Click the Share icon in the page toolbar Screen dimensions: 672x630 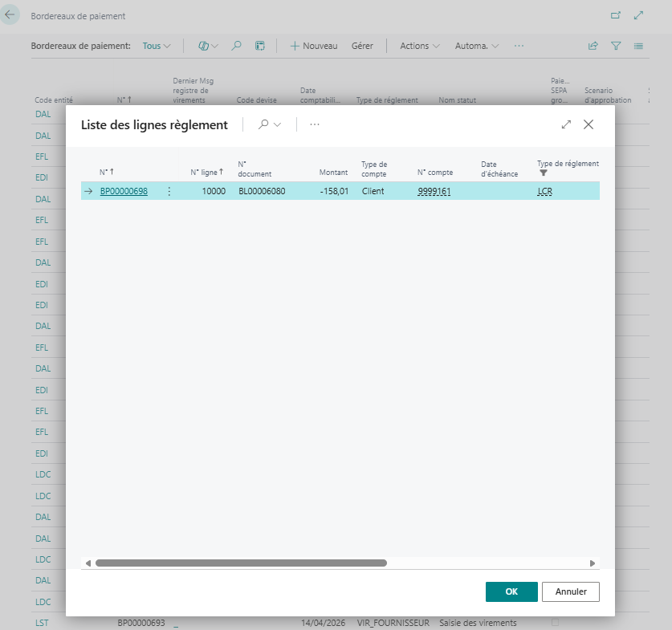tap(593, 47)
